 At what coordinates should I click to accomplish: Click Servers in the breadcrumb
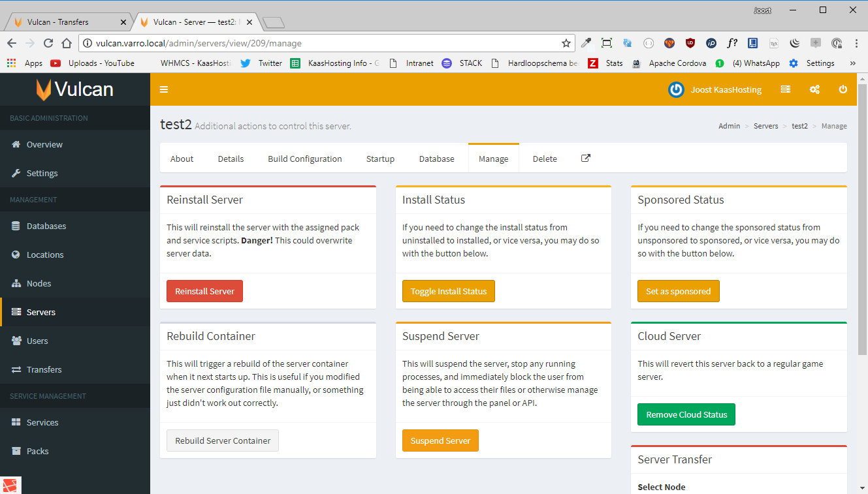[765, 126]
